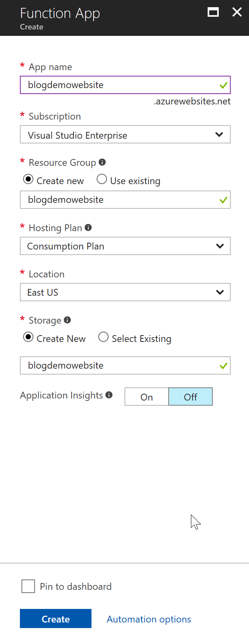
Task: Open the Automation options link
Action: [x=149, y=619]
